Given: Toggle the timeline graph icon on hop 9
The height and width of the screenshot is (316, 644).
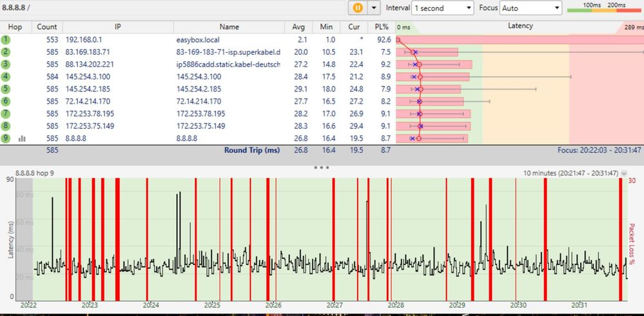Looking at the screenshot, I should [22, 139].
